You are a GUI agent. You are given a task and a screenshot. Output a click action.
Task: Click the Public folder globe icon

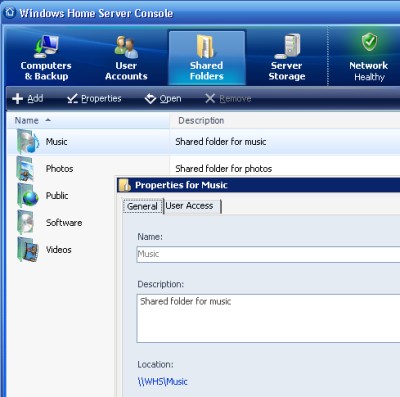[28, 195]
